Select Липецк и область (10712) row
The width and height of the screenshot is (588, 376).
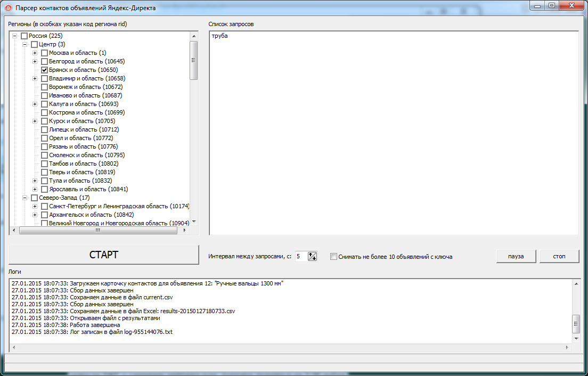[84, 130]
